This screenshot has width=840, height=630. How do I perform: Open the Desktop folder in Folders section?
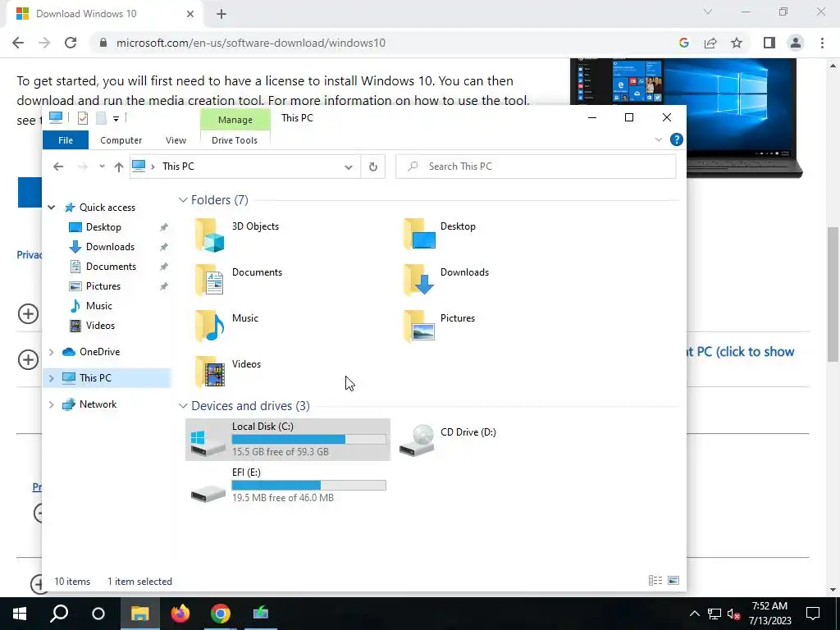(419, 235)
